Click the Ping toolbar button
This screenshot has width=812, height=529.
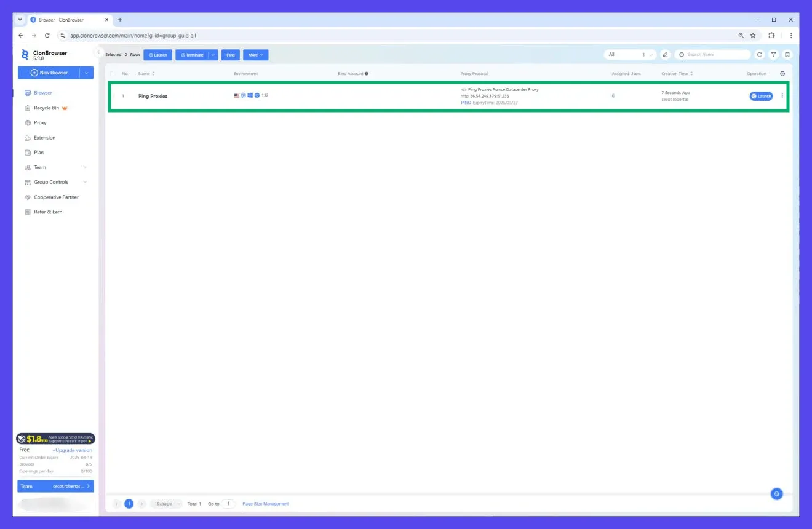(x=231, y=55)
